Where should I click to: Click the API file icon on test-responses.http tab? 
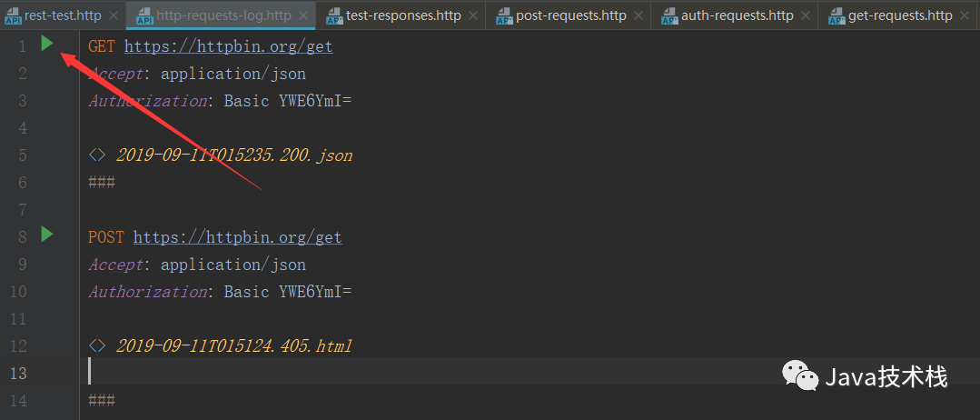tap(334, 16)
